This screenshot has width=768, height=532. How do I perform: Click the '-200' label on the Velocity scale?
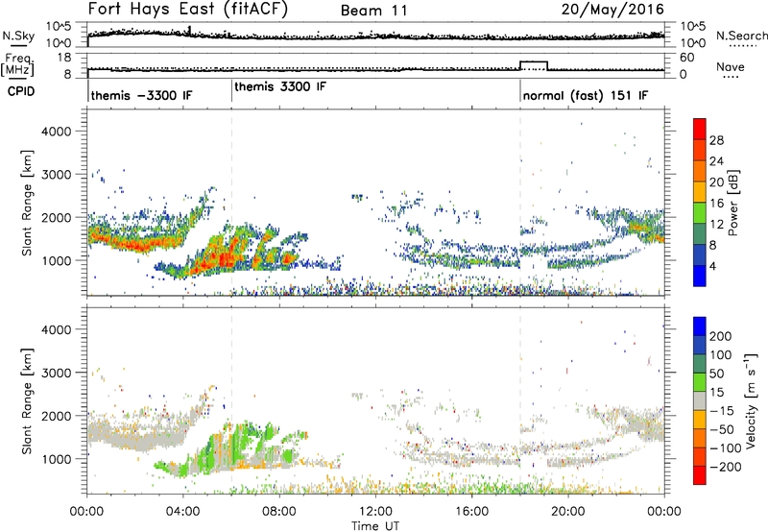pos(726,467)
